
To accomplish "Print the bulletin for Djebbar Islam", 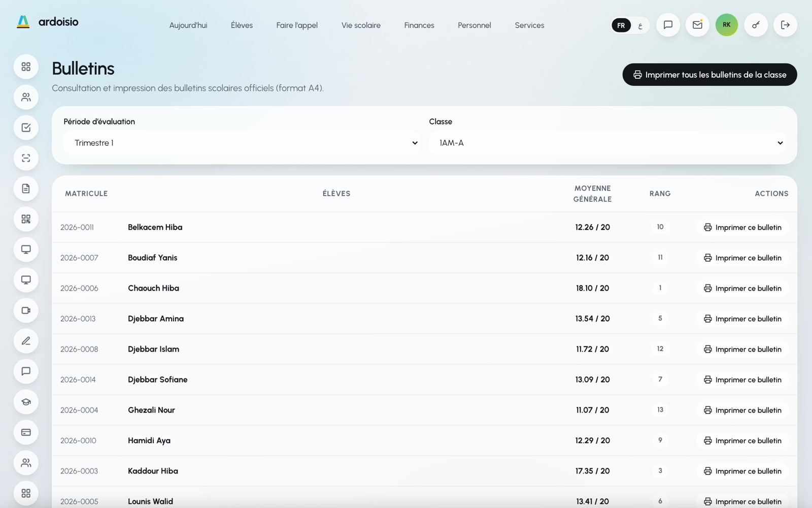I will pyautogui.click(x=742, y=349).
